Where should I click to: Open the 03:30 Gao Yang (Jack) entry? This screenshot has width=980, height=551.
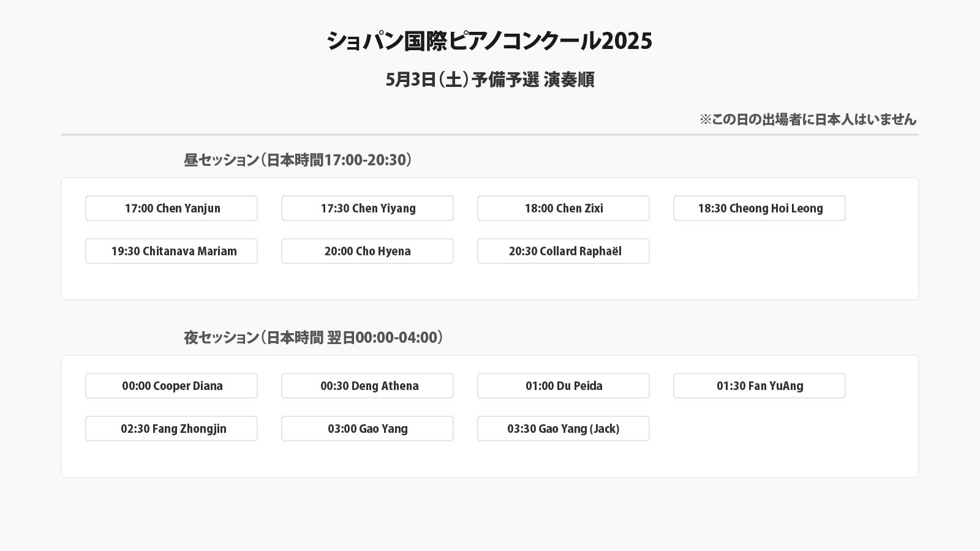point(563,429)
